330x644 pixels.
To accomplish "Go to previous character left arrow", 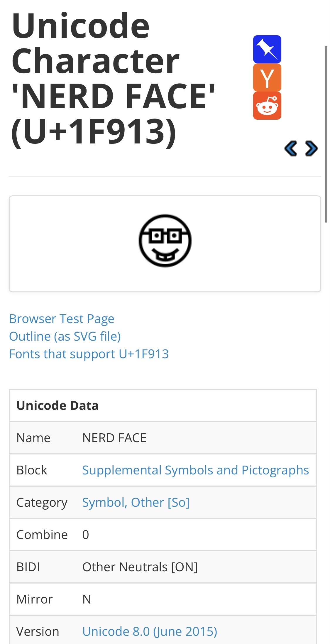I will (291, 148).
